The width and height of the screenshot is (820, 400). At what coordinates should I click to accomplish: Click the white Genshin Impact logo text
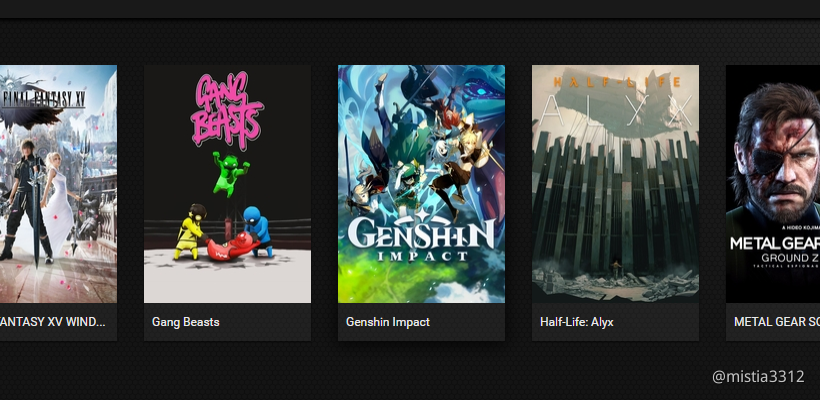point(421,236)
